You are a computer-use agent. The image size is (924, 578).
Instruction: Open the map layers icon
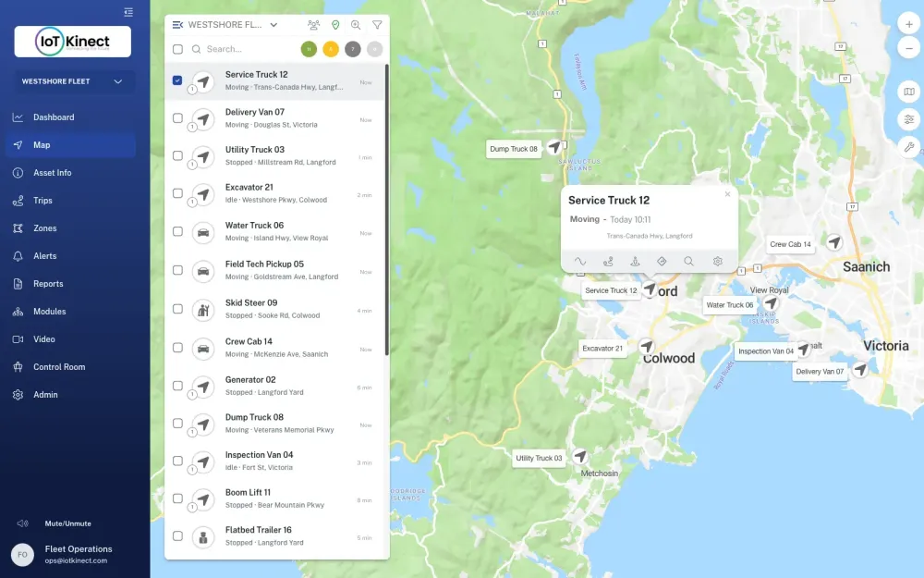click(x=908, y=92)
